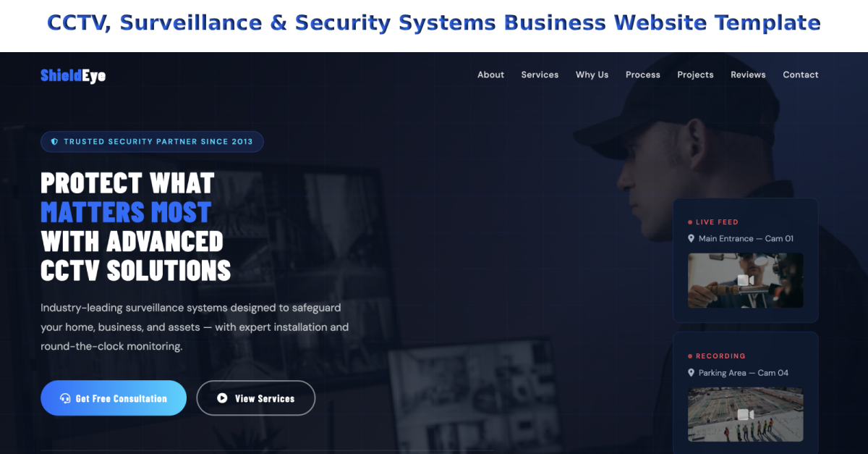Screen dimensions: 868x454
Task: Click the View Services button
Action: [x=256, y=398]
